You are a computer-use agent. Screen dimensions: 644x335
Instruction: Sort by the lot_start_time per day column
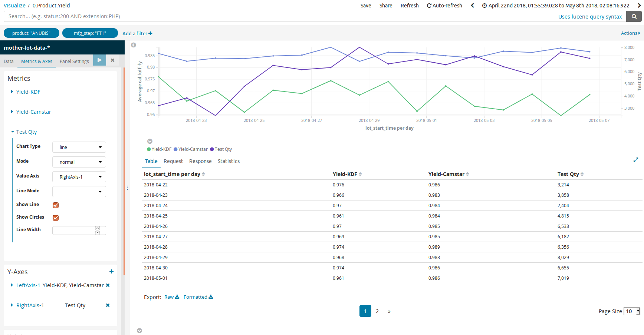point(174,174)
